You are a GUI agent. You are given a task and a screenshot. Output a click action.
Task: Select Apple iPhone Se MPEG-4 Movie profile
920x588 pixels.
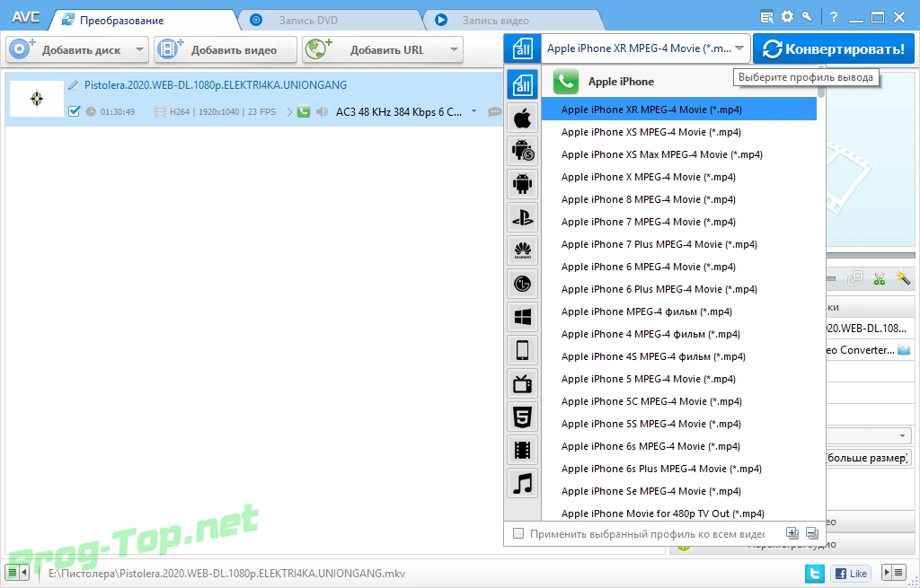[678, 491]
